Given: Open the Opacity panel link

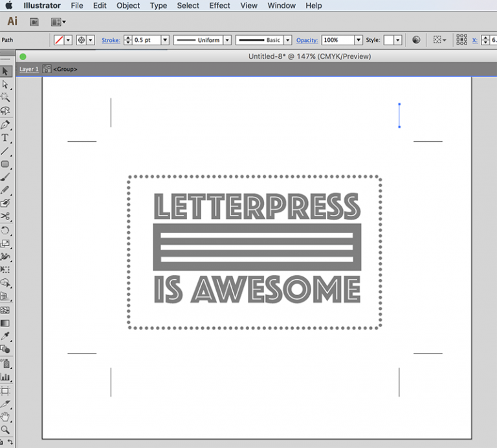Looking at the screenshot, I should [307, 40].
